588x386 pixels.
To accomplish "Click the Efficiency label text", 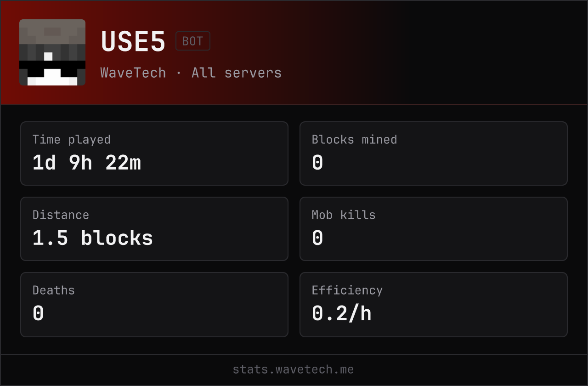I will coord(347,290).
